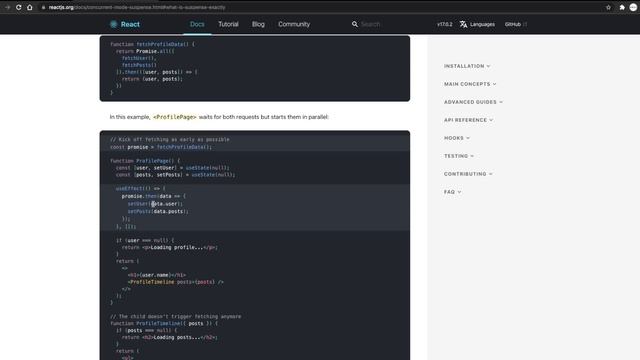This screenshot has width=640, height=360.
Task: Expand the Contributing section
Action: [x=468, y=173]
